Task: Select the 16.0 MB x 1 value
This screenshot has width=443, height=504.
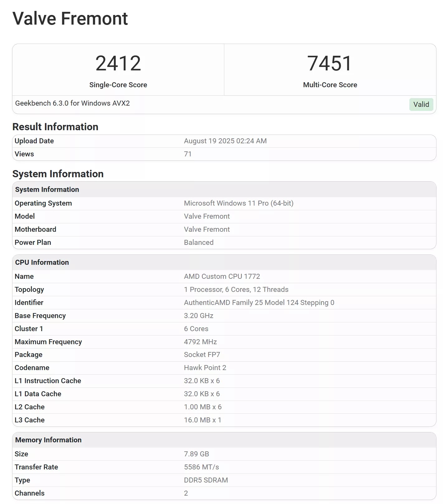Action: pyautogui.click(x=202, y=420)
